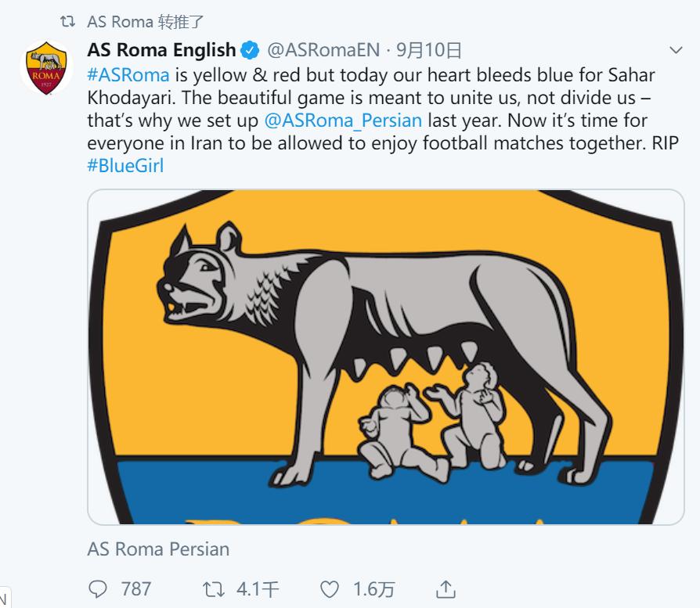Retweet this AS Roma English tweet

[x=213, y=588]
